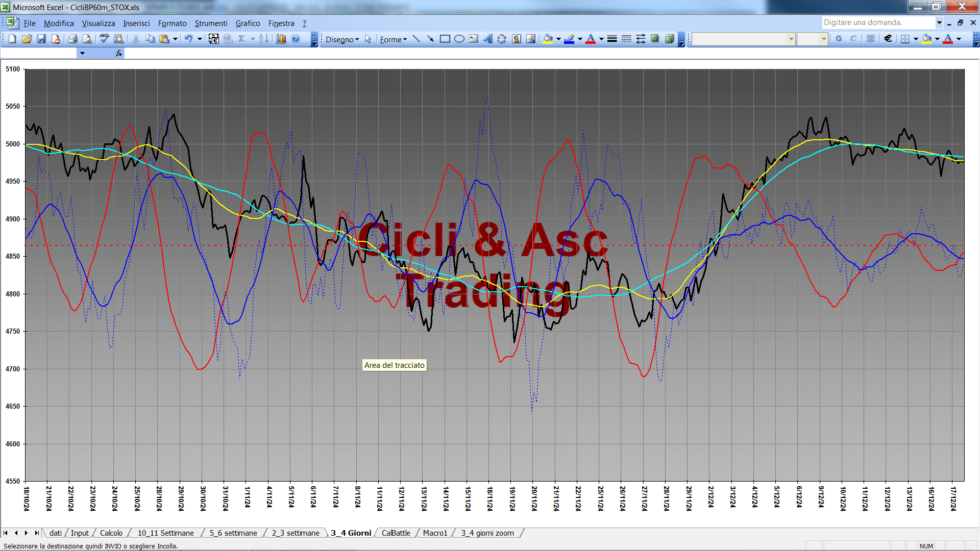Switch to the dati sheet tab
Image resolution: width=980 pixels, height=551 pixels.
(x=56, y=533)
